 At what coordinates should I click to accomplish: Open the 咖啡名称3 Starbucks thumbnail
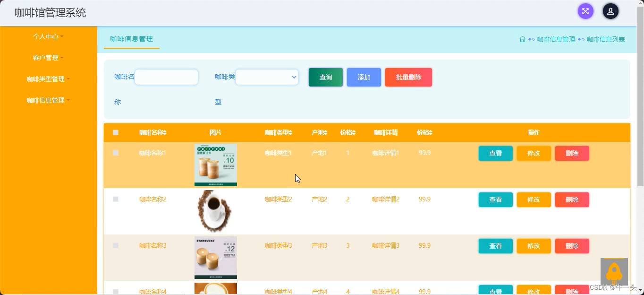[x=216, y=258]
